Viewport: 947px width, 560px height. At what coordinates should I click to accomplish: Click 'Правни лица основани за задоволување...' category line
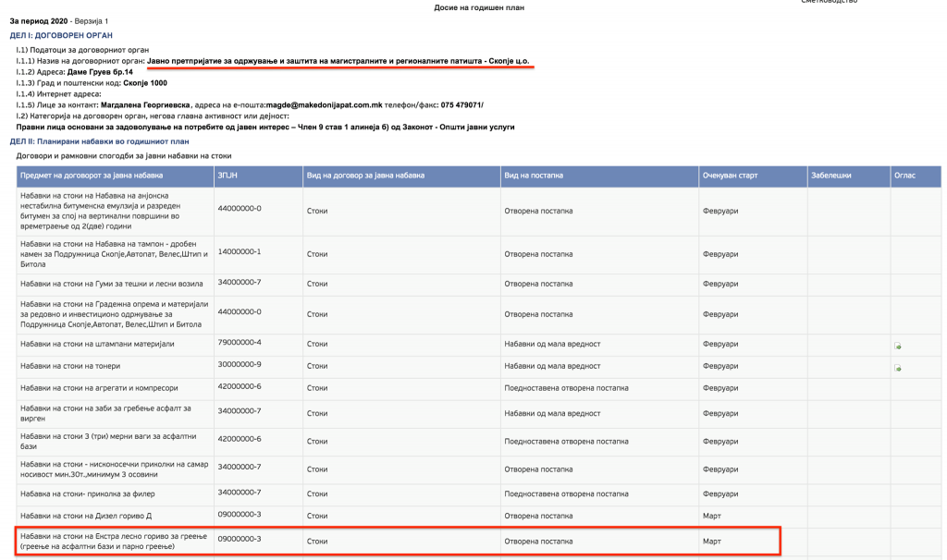click(265, 128)
